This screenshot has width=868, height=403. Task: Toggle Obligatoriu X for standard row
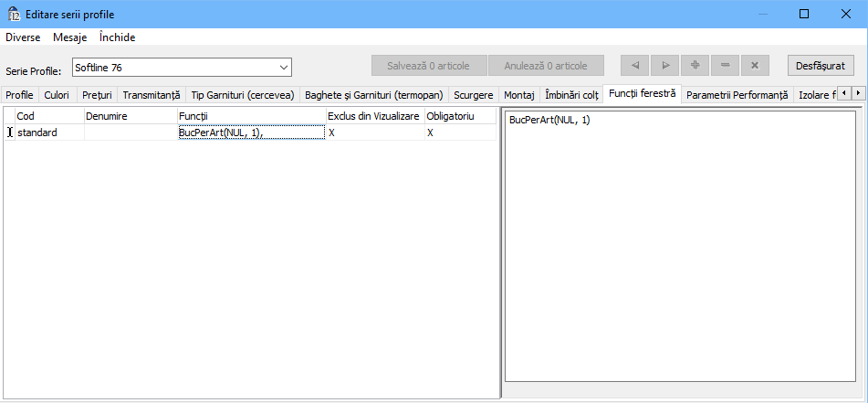430,133
